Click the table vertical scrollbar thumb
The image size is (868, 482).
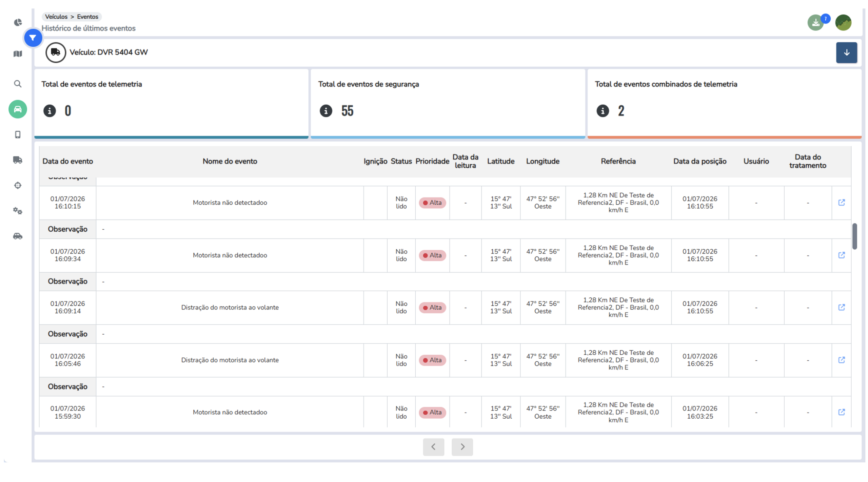point(854,236)
